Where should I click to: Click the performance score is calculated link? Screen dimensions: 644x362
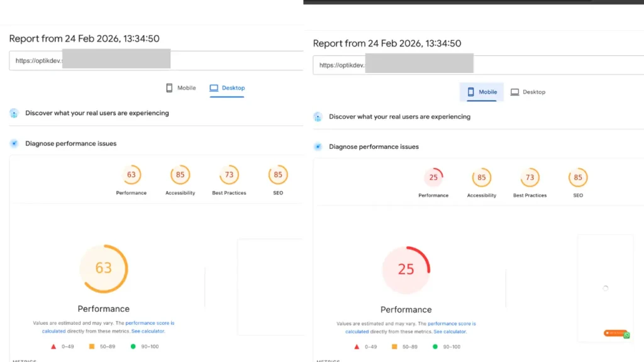[x=149, y=323]
